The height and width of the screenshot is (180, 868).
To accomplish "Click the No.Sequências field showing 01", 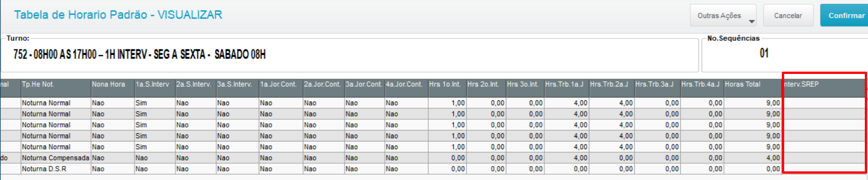I will click(x=785, y=55).
